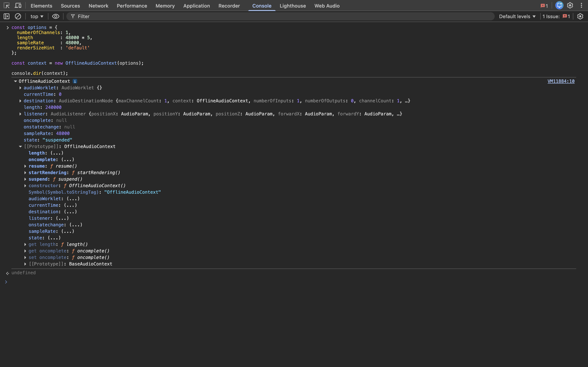Image resolution: width=588 pixels, height=367 pixels.
Task: Open the DevTools settings gear icon
Action: point(570,5)
